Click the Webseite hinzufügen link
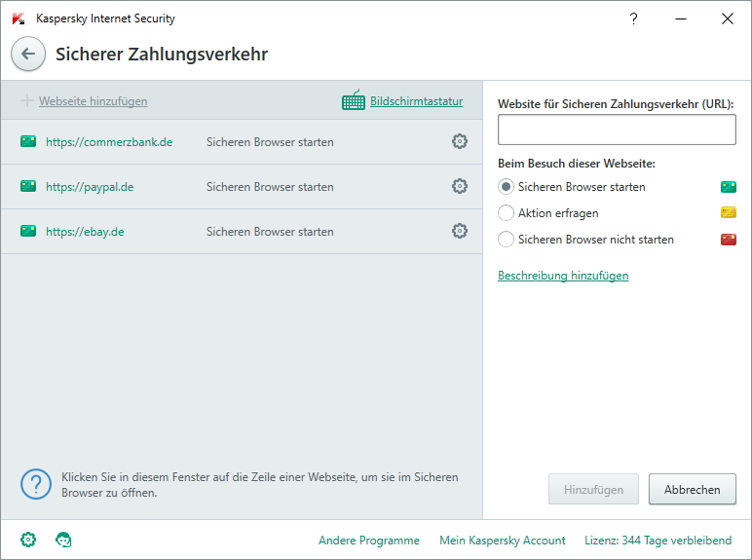This screenshot has height=560, width=752. [94, 101]
